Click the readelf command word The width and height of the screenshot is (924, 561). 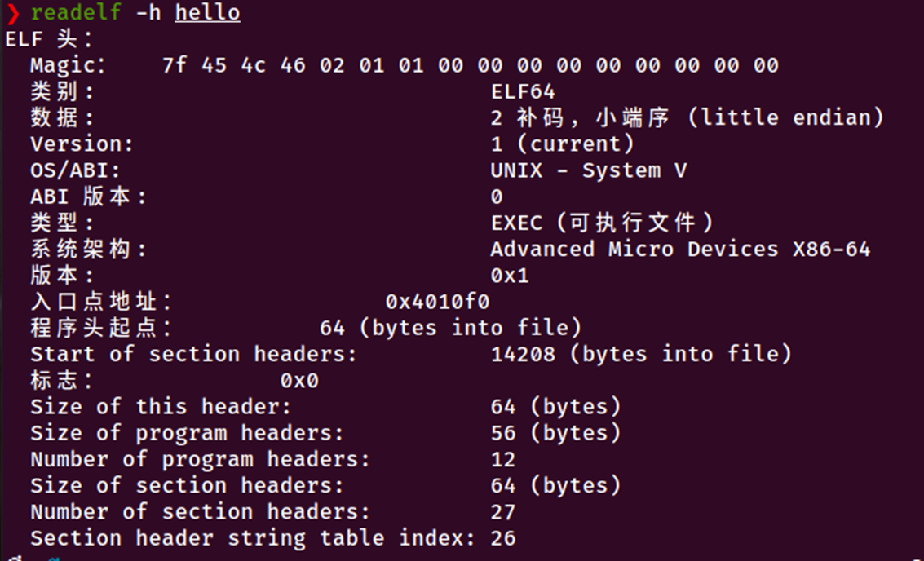click(76, 13)
